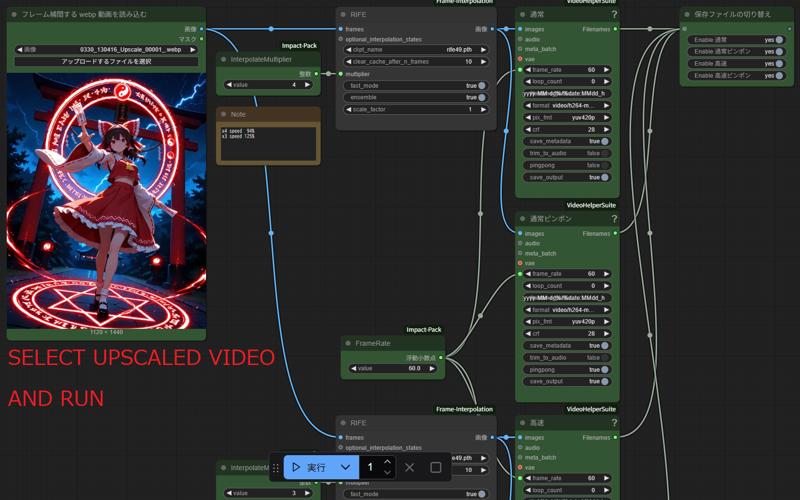This screenshot has height=500, width=800.
Task: Select the next image file with the right arrow
Action: 193,49
